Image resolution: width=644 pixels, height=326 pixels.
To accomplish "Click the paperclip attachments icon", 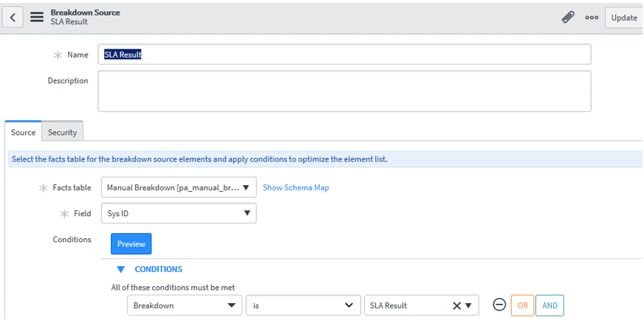I will tap(567, 17).
